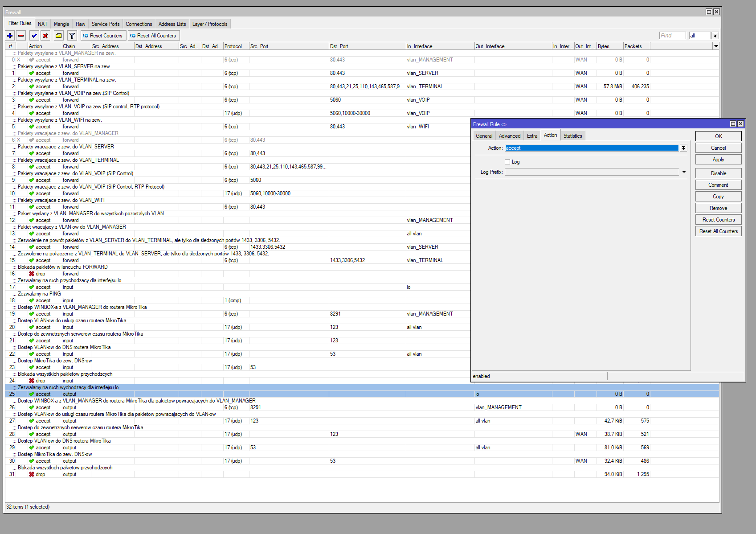Click the toolbar Reset All Counters button
This screenshot has height=534, width=756.
(153, 36)
